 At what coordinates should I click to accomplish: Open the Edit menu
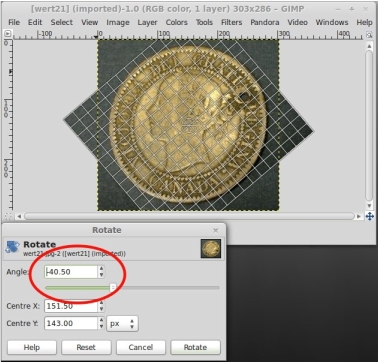tap(35, 22)
